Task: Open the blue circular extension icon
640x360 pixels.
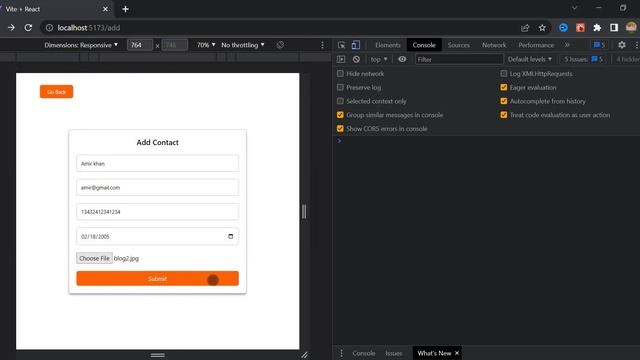Action: 563,28
